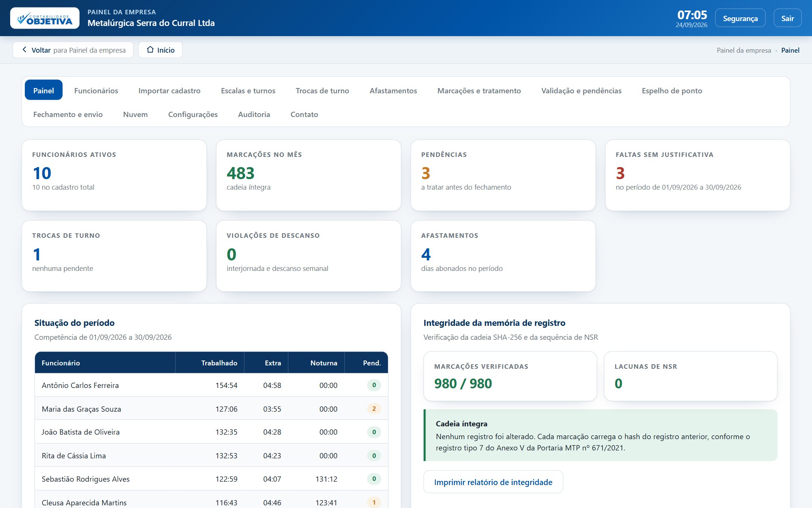The height and width of the screenshot is (508, 812).
Task: Select the Sebastião Rodrigues Alves row
Action: 211,479
